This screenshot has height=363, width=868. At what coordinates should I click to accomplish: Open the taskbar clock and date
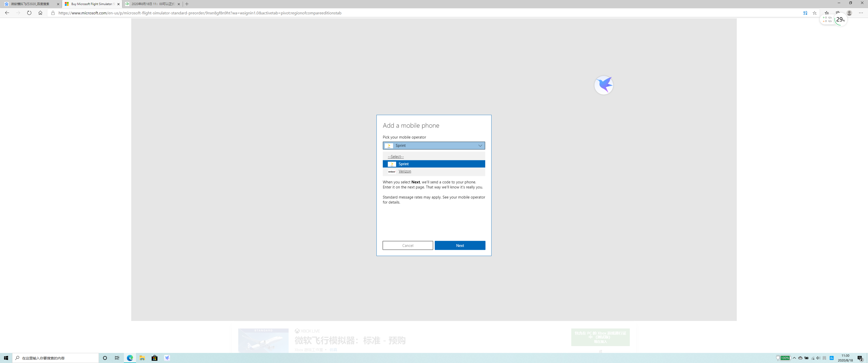845,358
